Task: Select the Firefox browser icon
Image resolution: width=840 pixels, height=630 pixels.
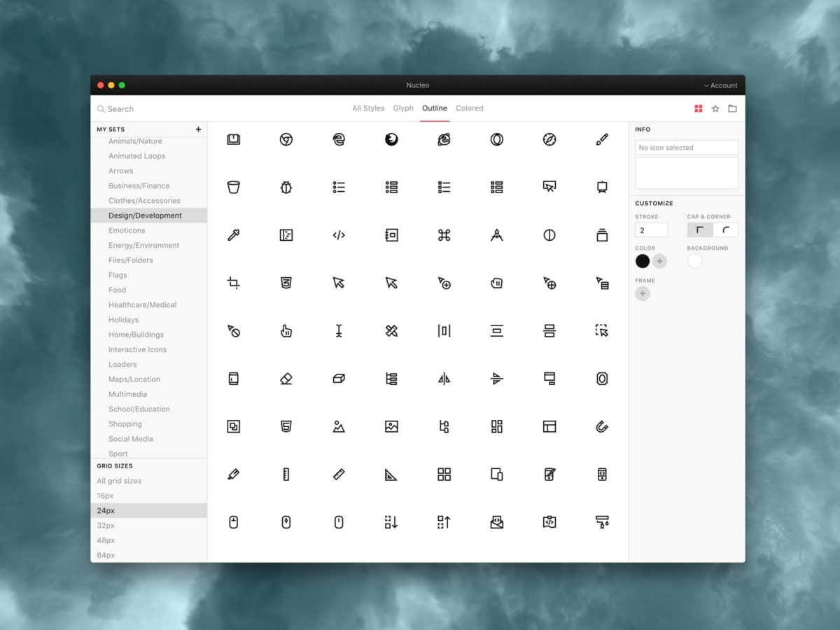Action: point(391,139)
